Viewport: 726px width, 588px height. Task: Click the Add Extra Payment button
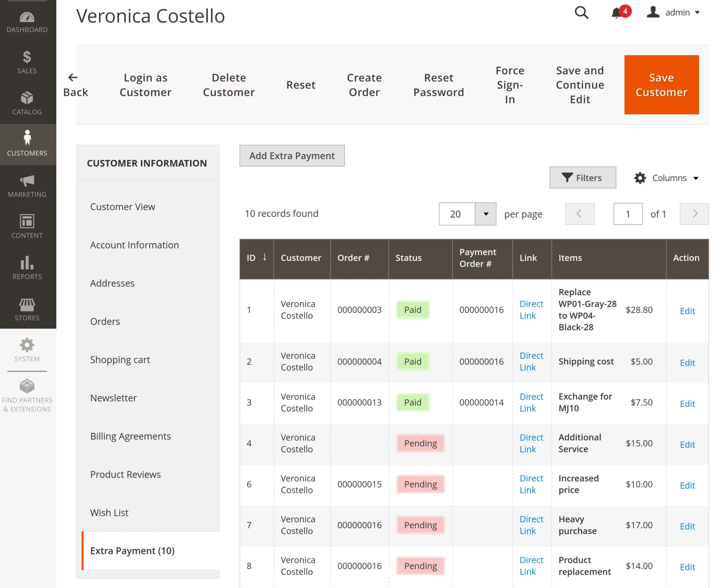point(292,156)
